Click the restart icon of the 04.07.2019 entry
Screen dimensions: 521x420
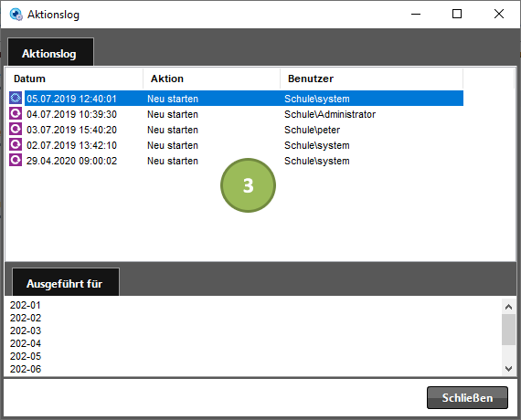16,114
